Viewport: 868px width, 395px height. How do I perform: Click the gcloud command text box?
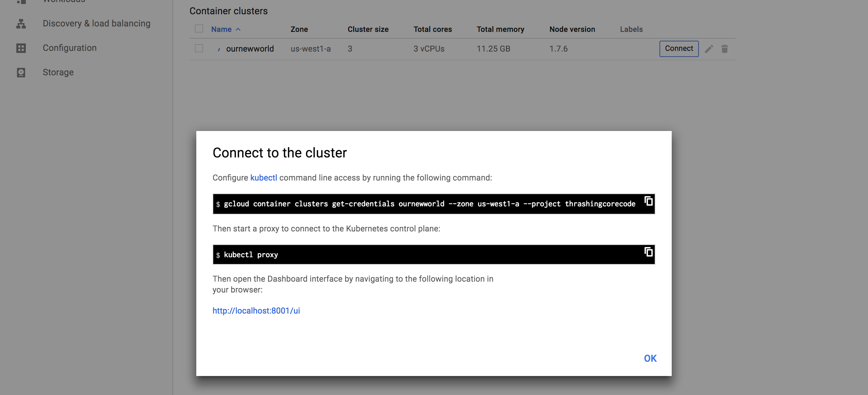pos(434,204)
